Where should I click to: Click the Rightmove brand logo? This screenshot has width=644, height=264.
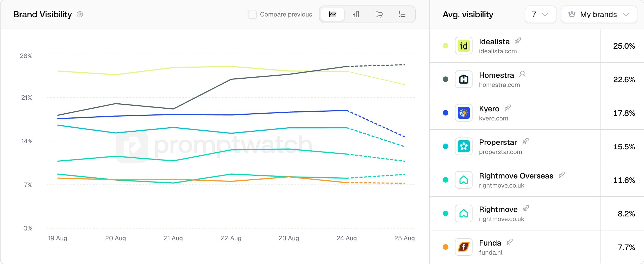point(464,213)
